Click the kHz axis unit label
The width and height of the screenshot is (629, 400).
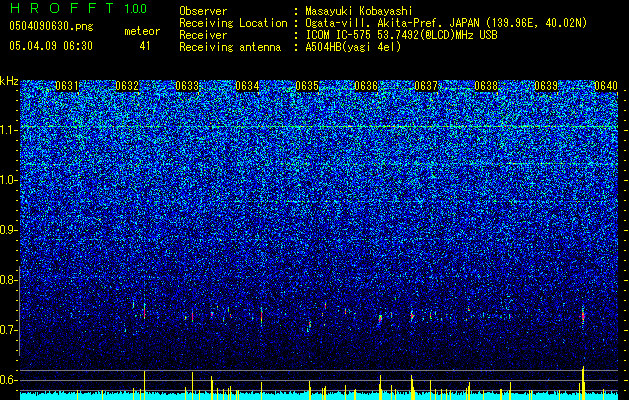(x=9, y=81)
